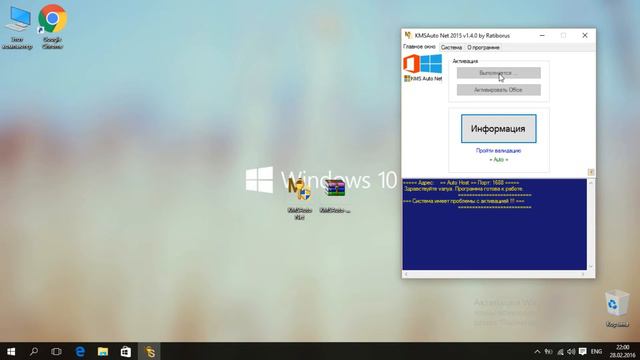
Task: Click the Выполняется... activation button
Action: point(498,73)
